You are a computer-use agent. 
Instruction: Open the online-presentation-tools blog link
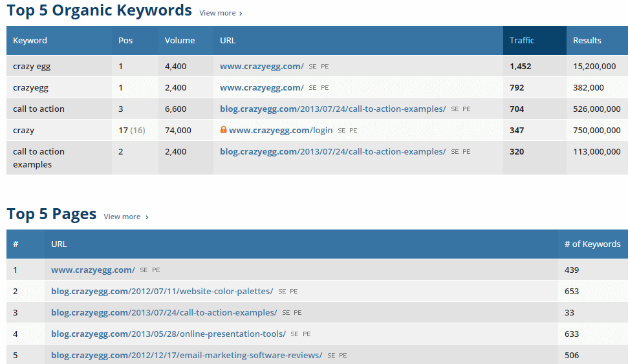pos(168,334)
